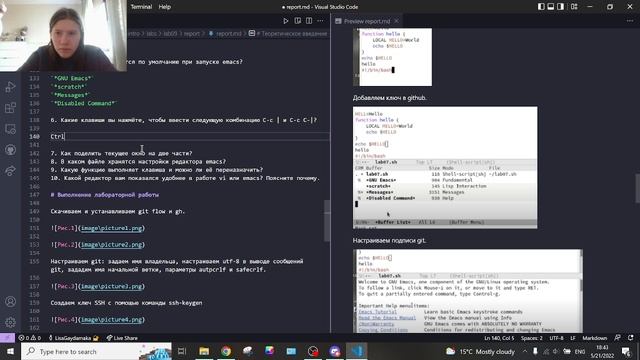This screenshot has width=640, height=360.
Task: Click LisaGaydamaka account in status bar
Action: [73, 338]
